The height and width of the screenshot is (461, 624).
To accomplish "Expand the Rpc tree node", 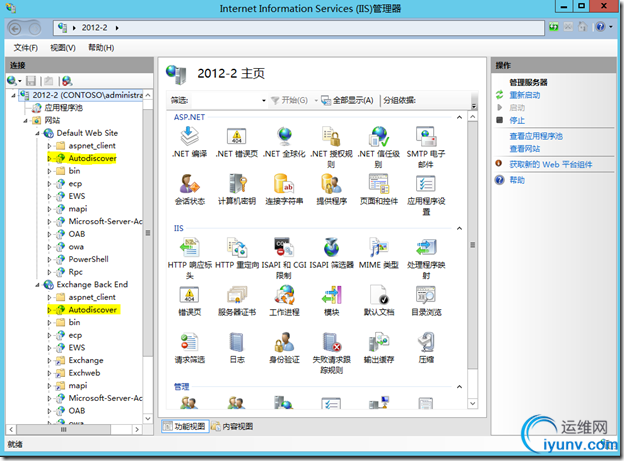I will pos(49,272).
